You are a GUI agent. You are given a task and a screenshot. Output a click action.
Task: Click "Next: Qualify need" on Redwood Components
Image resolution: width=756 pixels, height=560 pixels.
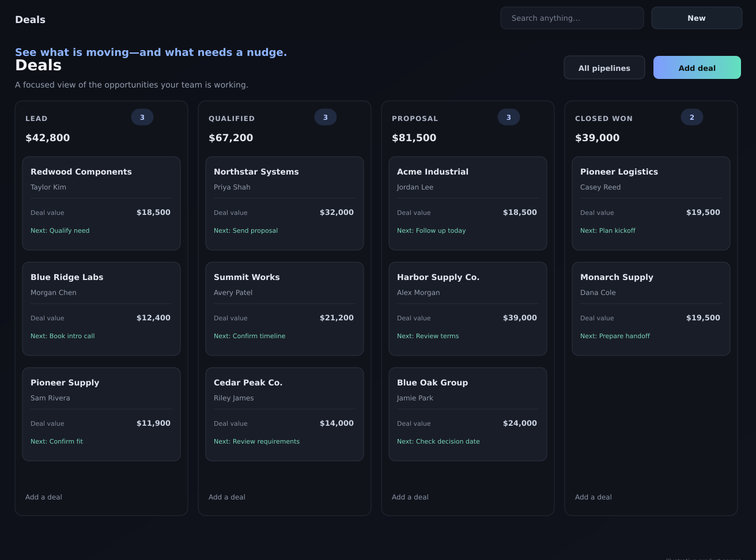pyautogui.click(x=60, y=230)
